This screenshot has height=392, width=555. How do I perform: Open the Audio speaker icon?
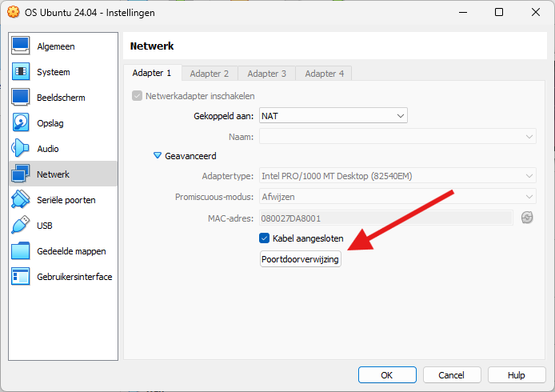pos(21,149)
